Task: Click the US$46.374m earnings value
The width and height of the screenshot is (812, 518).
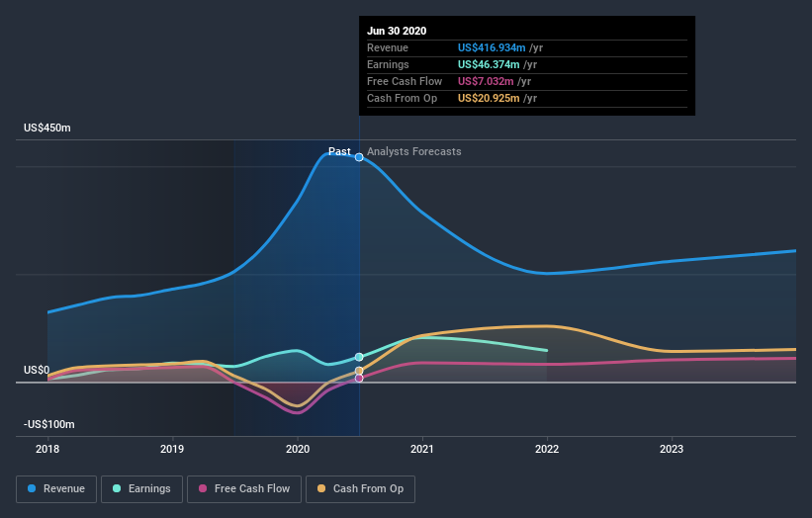Action: click(x=489, y=64)
